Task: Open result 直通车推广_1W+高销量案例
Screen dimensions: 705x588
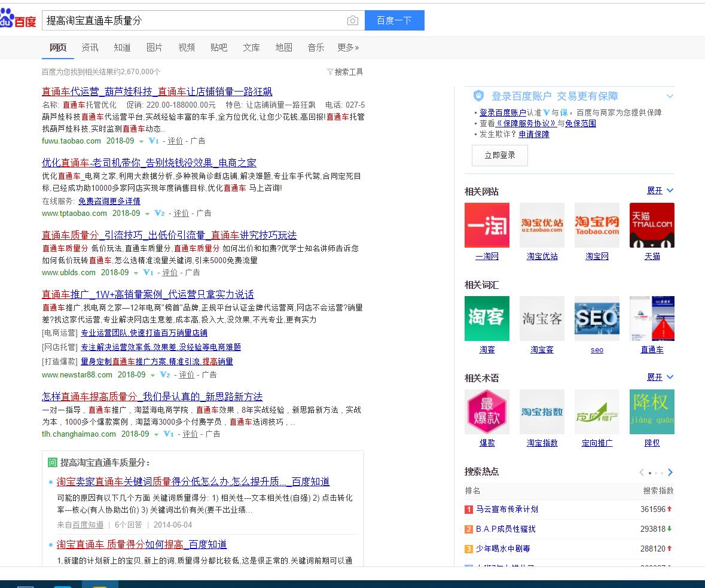Action: pos(148,295)
